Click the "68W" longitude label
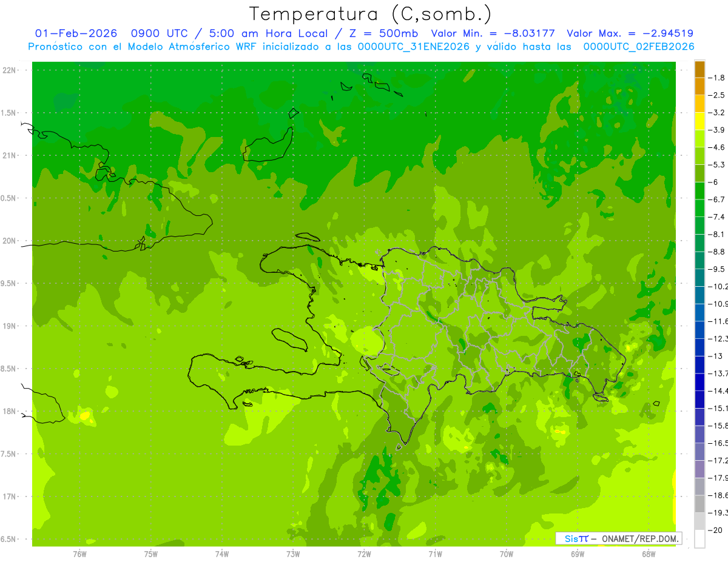 [x=649, y=554]
